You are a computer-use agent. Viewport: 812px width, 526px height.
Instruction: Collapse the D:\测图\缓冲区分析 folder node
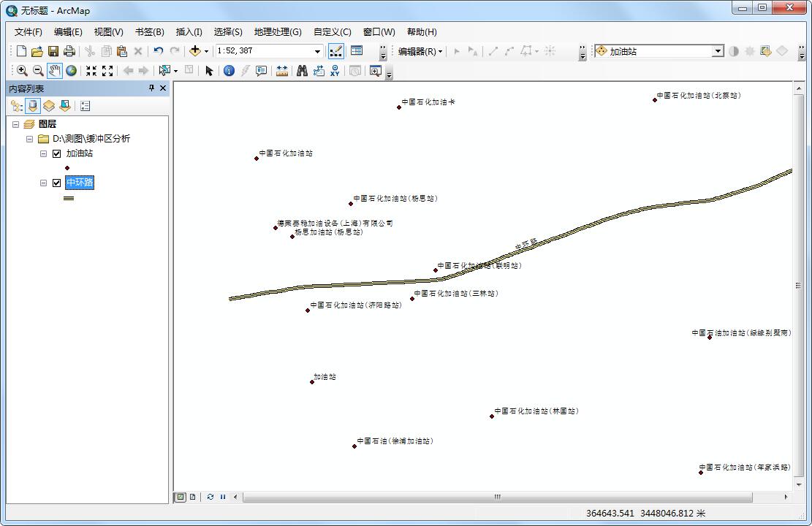[x=29, y=139]
